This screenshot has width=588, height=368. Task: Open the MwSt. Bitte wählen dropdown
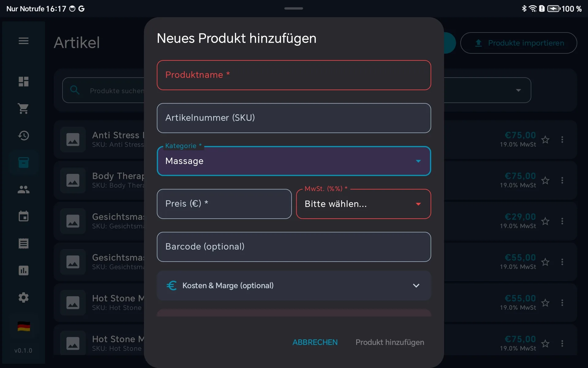pyautogui.click(x=364, y=204)
